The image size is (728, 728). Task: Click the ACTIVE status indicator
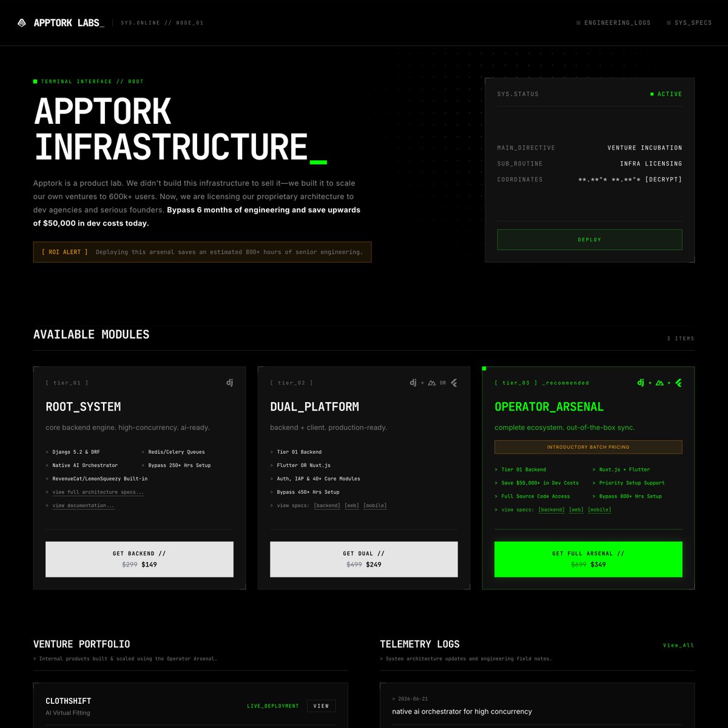pos(666,94)
